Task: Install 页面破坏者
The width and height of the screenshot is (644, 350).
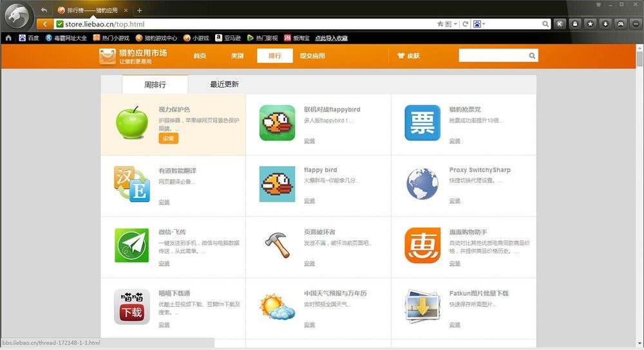Action: tap(309, 263)
